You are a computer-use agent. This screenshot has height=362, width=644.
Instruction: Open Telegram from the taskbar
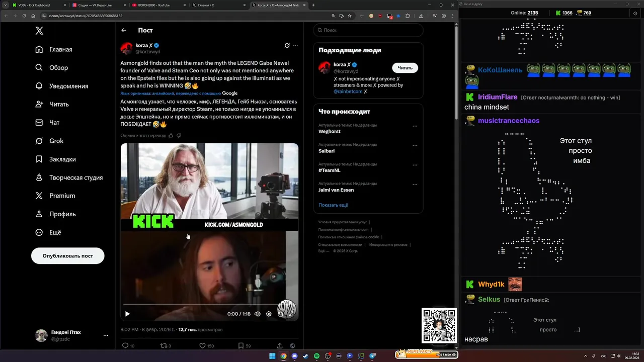click(x=373, y=356)
